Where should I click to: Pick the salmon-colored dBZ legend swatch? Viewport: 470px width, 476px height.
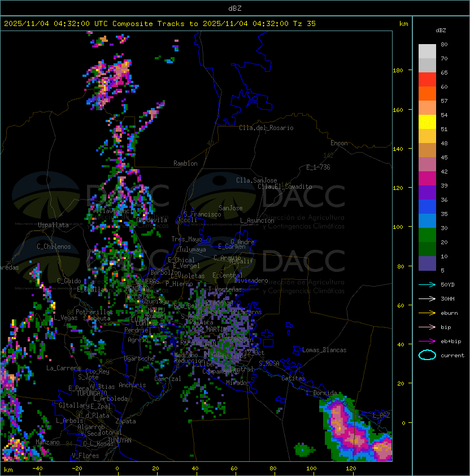427,108
